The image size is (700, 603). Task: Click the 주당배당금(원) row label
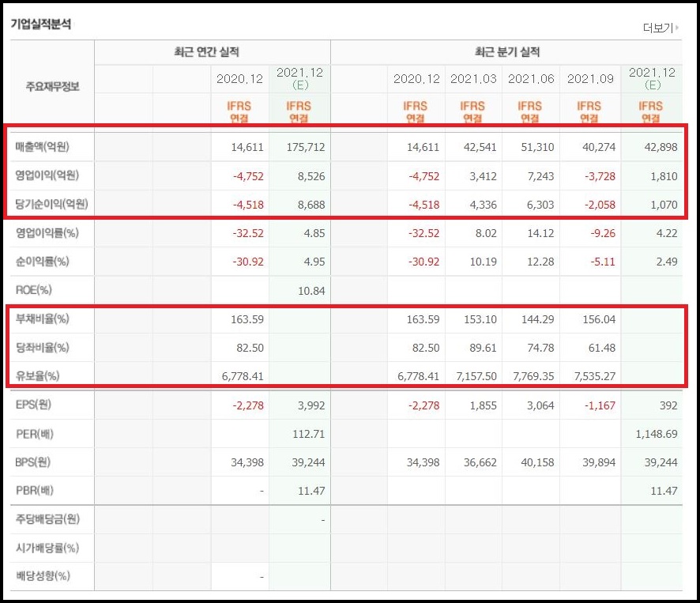click(x=47, y=519)
